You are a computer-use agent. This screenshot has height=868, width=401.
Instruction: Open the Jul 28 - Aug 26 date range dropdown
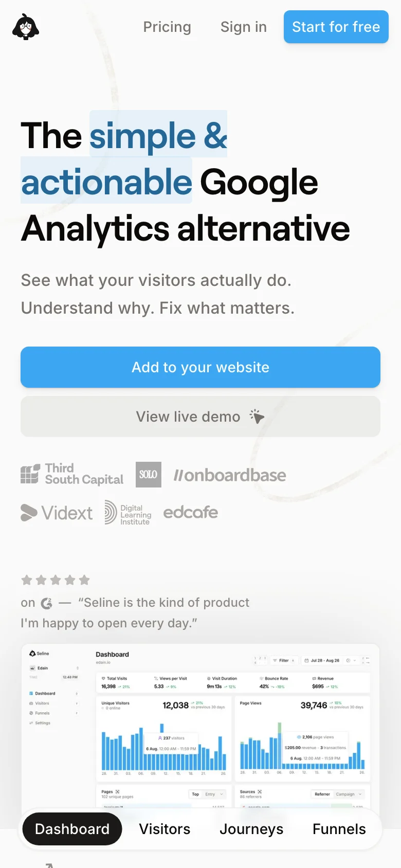point(322,660)
